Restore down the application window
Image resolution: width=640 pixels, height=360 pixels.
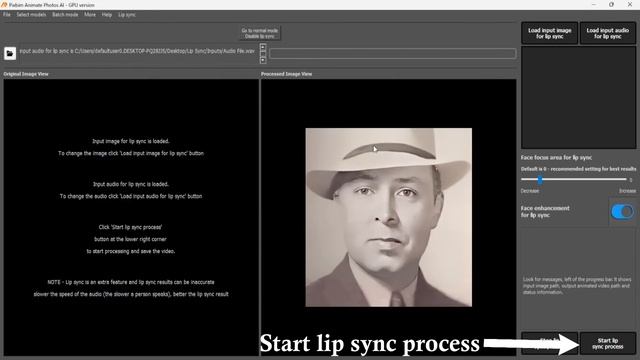click(x=611, y=4)
